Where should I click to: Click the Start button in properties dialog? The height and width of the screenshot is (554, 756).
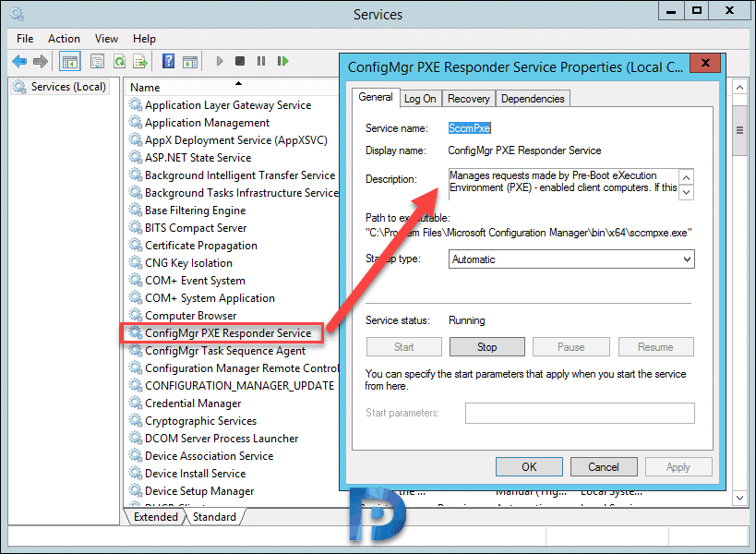click(404, 347)
